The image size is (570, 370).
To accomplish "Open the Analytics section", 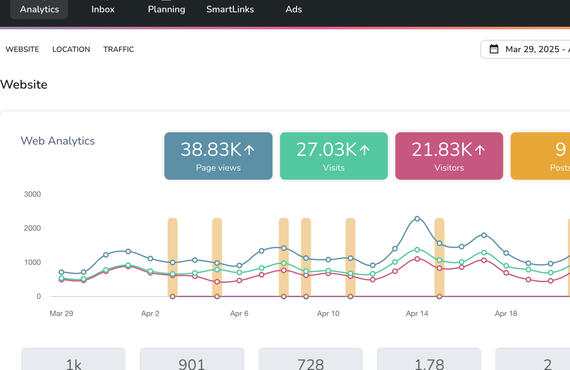I will [39, 9].
